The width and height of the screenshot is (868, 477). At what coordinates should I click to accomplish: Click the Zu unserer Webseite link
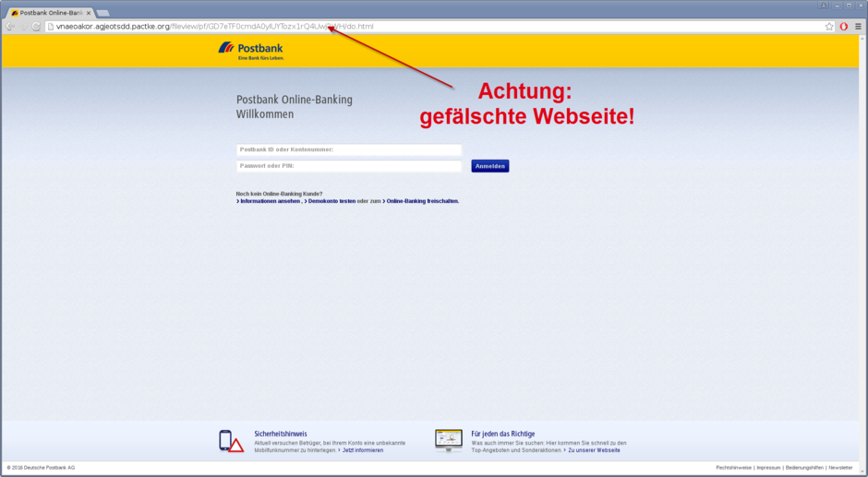592,450
